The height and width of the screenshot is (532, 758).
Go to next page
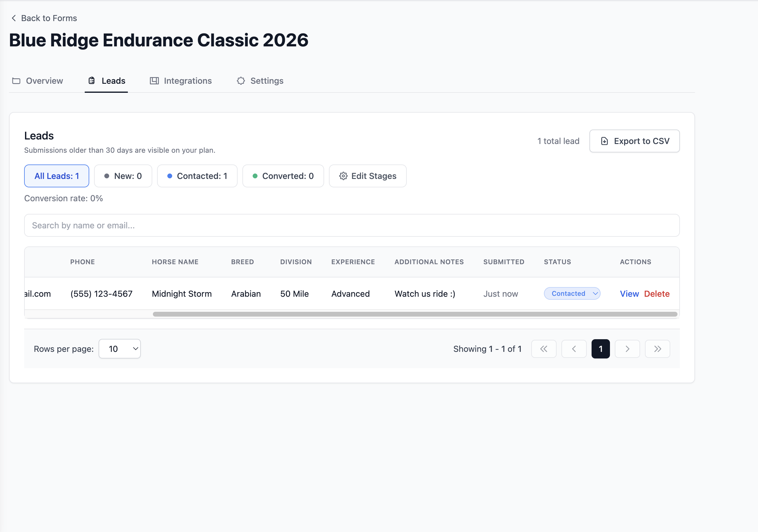click(x=627, y=349)
